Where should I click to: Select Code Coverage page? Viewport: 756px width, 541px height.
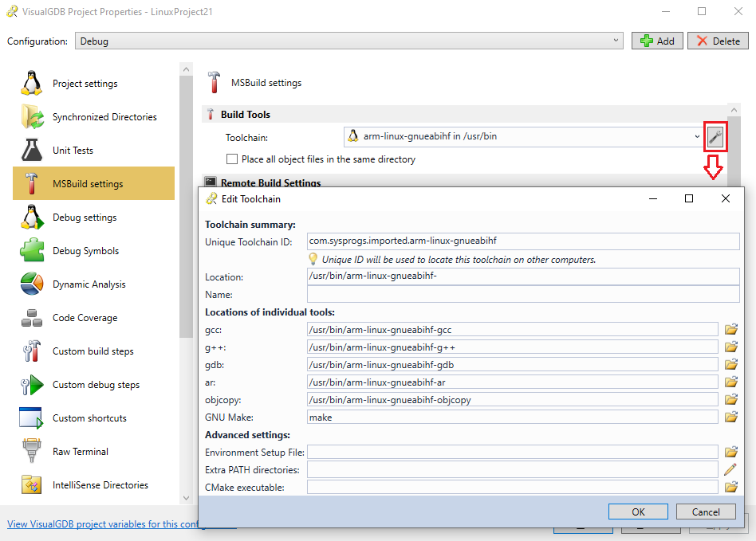click(x=93, y=317)
